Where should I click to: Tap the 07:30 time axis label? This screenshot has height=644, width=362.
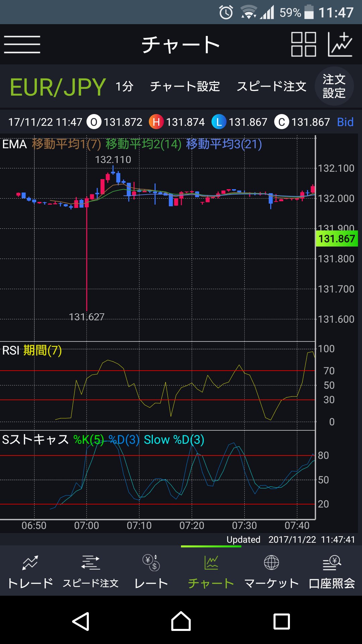(x=244, y=525)
